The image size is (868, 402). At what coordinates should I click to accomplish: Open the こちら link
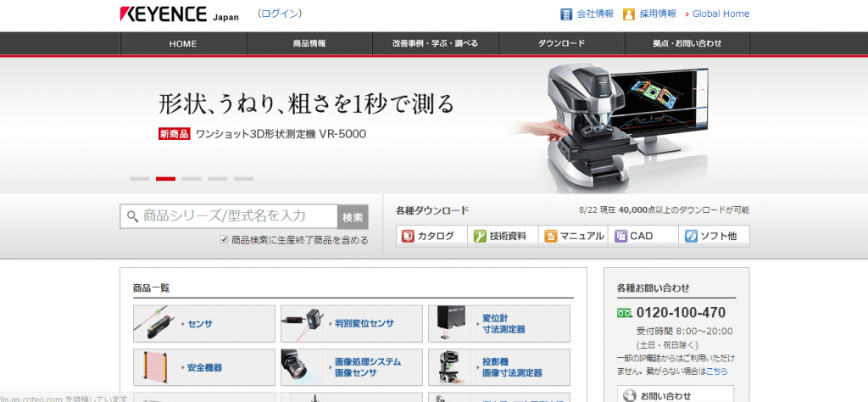(x=717, y=371)
